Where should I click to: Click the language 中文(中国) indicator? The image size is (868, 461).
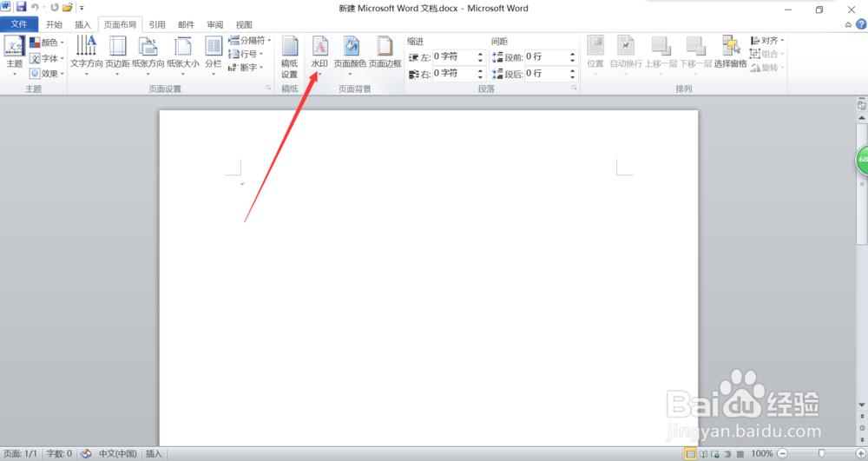118,454
